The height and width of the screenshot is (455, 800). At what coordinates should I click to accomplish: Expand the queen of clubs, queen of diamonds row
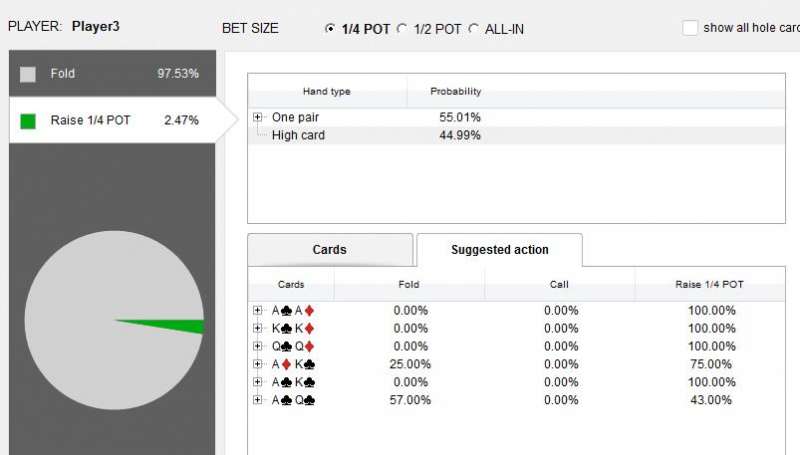pyautogui.click(x=258, y=346)
